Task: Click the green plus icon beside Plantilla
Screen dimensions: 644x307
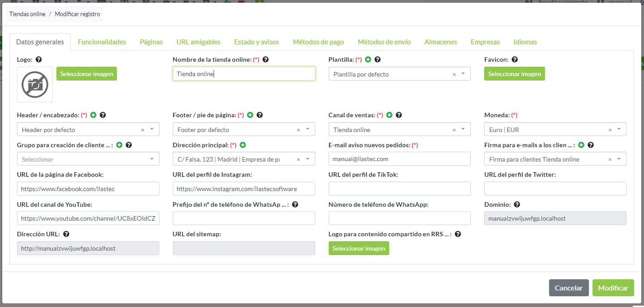Action: [x=368, y=60]
